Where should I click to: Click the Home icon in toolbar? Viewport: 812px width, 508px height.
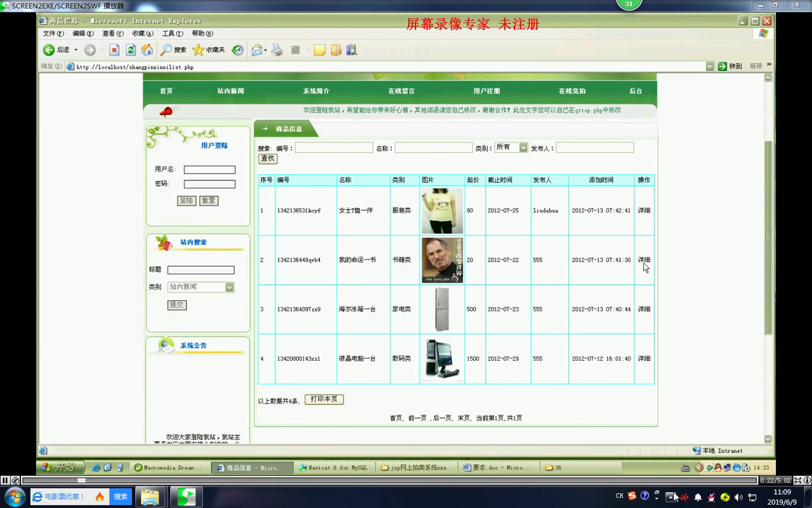tap(147, 50)
